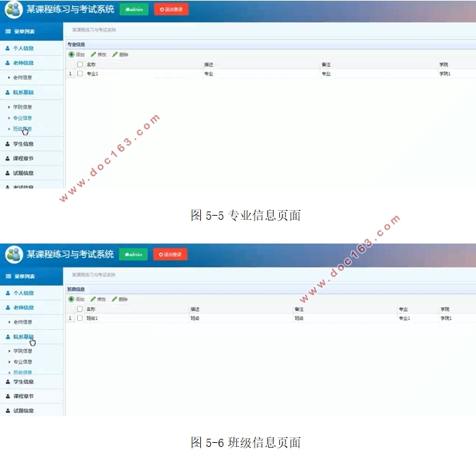476x466 pixels.
Task: Click 描述 cell '专业' in the 专业1 row
Action: coord(208,73)
